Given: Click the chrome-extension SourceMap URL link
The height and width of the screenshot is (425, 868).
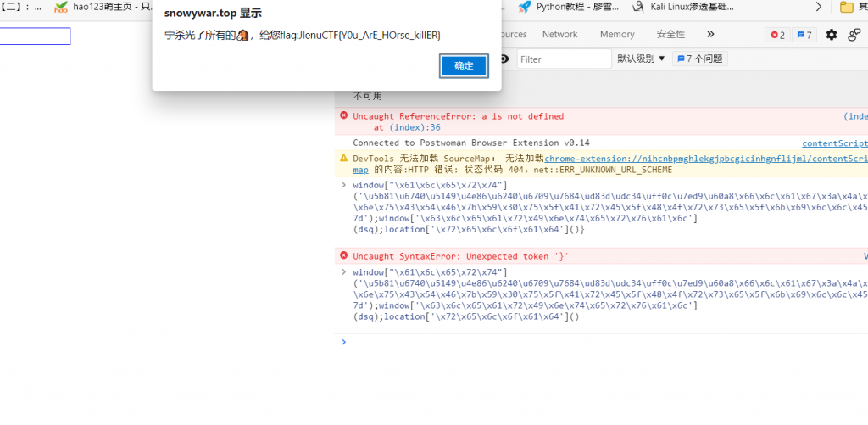Looking at the screenshot, I should [704, 159].
